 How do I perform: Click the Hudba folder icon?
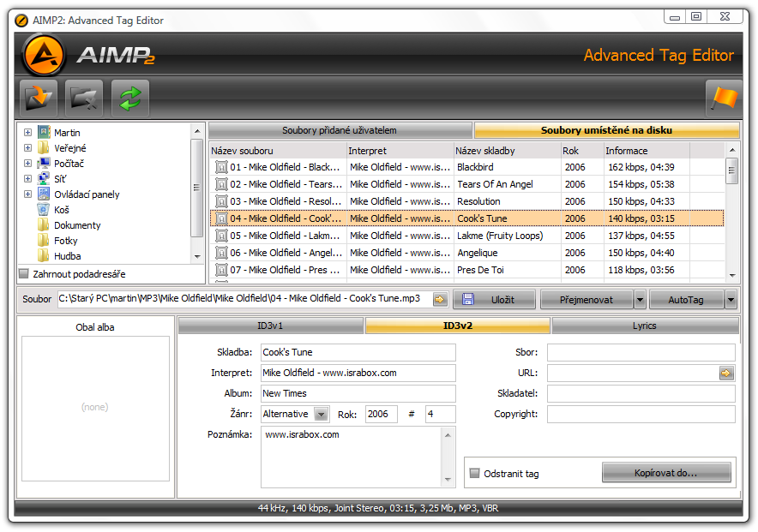coord(44,256)
